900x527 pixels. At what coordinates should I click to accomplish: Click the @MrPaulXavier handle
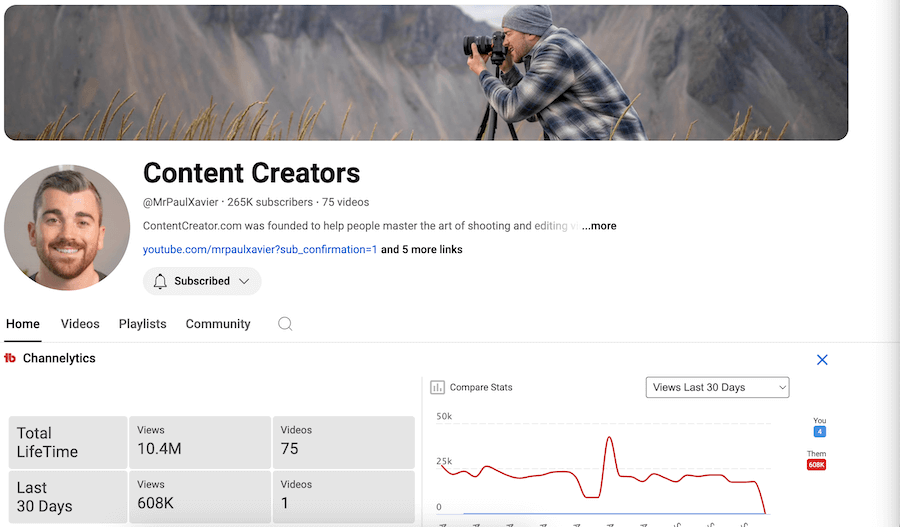(x=181, y=202)
